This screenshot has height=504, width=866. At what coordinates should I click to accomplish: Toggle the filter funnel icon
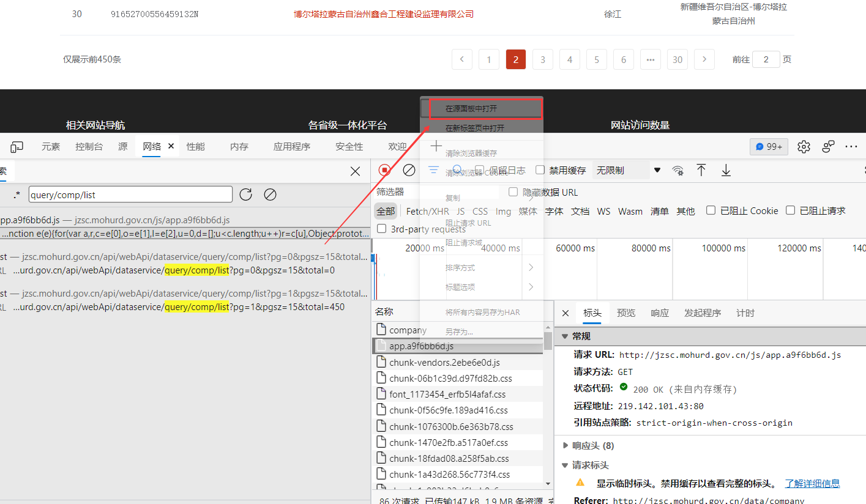(433, 170)
